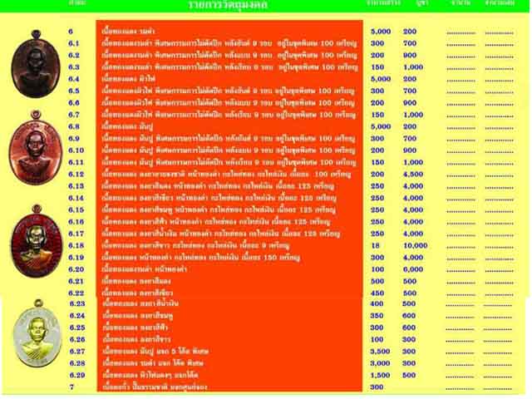Viewport: 532px width, 399px height.
Task: Click the 1,500 quantity on row 6.29
Action: point(380,375)
